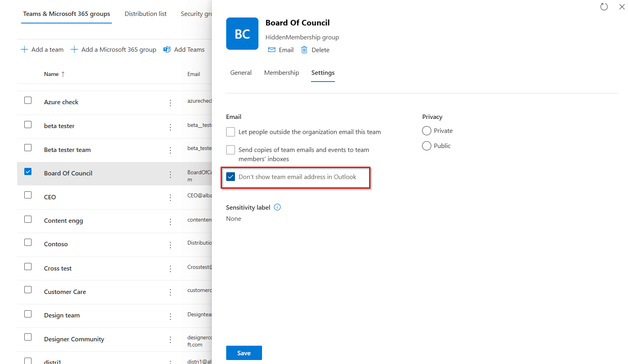
Task: Switch to the Membership tab
Action: [282, 73]
